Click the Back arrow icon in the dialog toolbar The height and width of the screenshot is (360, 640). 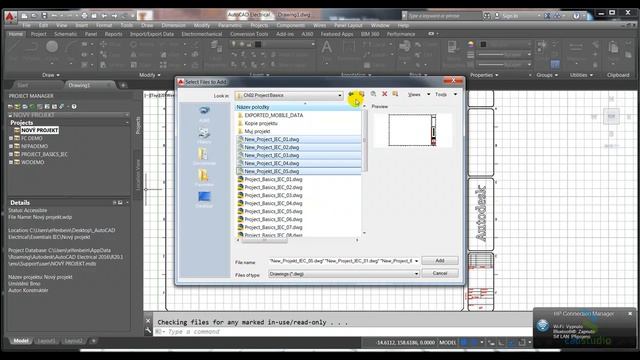(x=351, y=94)
